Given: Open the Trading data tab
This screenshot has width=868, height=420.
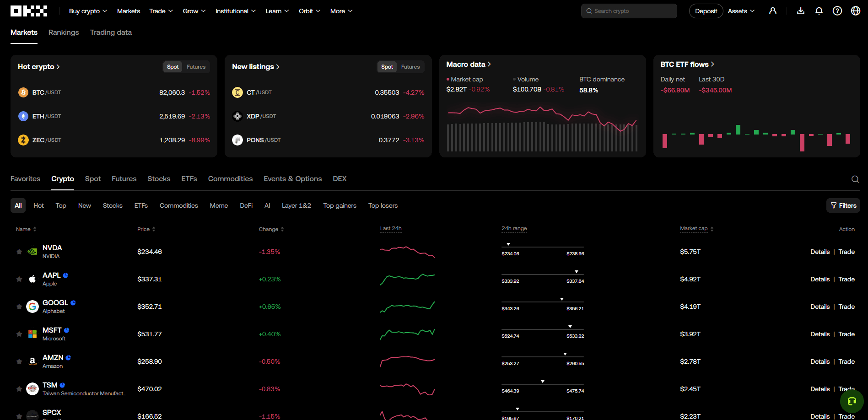Looking at the screenshot, I should (111, 32).
